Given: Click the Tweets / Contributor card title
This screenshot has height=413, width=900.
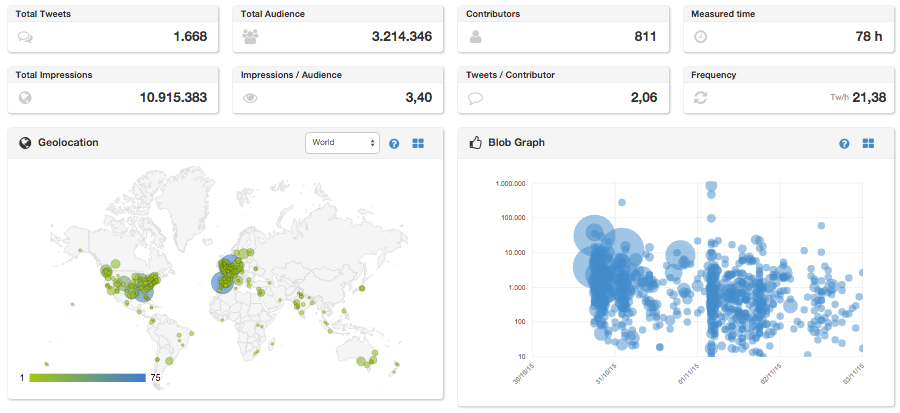Looking at the screenshot, I should coord(510,75).
